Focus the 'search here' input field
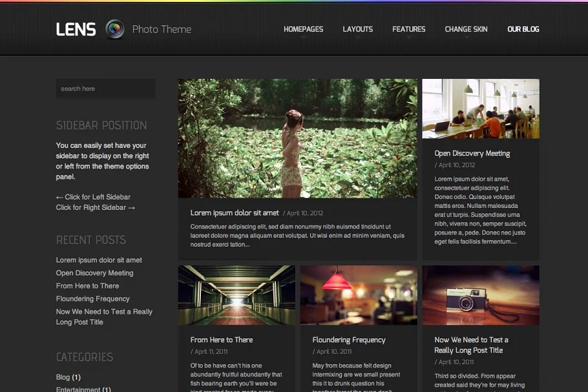The image size is (588, 392). click(x=105, y=88)
